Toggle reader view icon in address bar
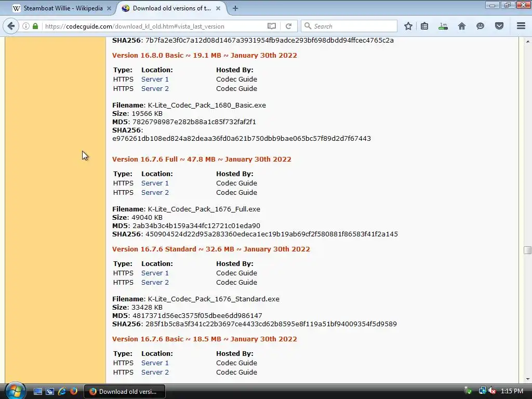The width and height of the screenshot is (532, 399). (271, 26)
